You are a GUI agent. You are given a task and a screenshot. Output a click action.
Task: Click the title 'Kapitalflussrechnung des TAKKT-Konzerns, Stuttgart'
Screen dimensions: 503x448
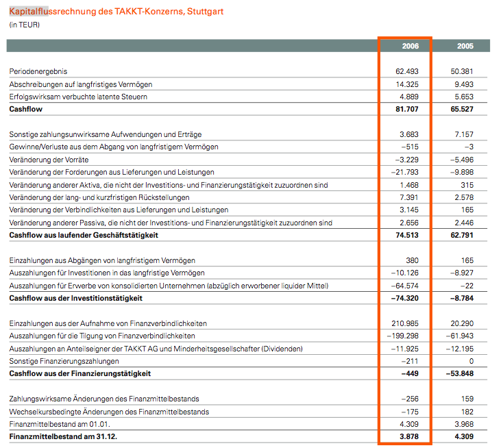coord(116,12)
